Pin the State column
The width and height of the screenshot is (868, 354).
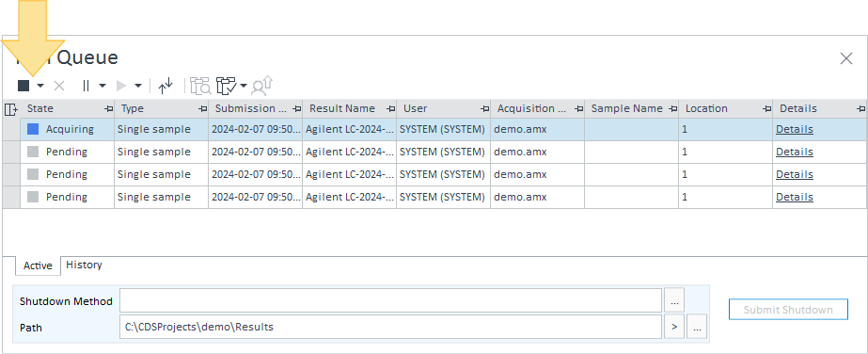(x=108, y=109)
